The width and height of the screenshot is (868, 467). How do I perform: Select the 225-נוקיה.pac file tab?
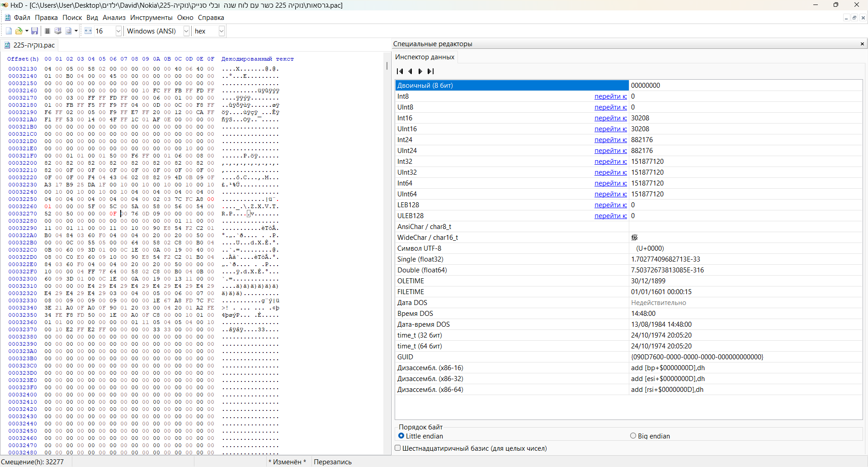pyautogui.click(x=30, y=45)
